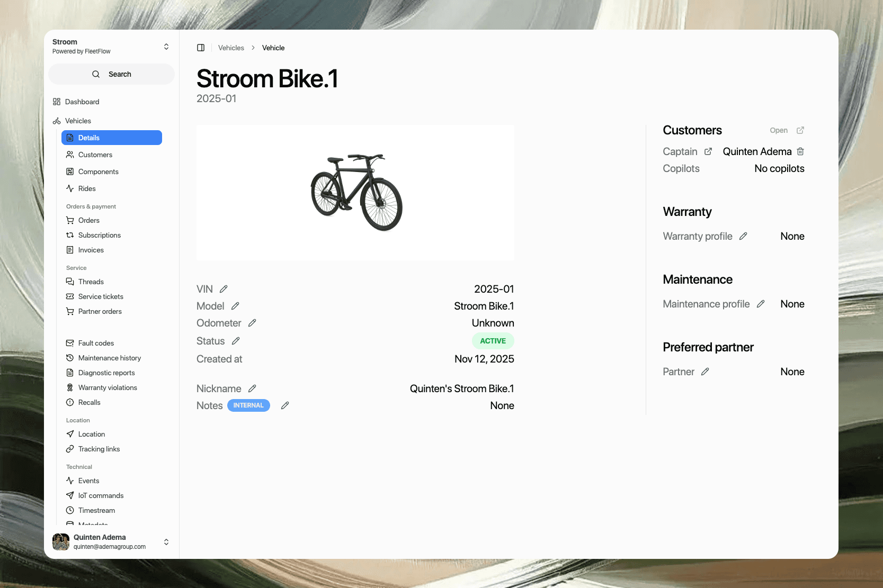Open Captain external link icon
The height and width of the screenshot is (588, 883).
pos(708,151)
